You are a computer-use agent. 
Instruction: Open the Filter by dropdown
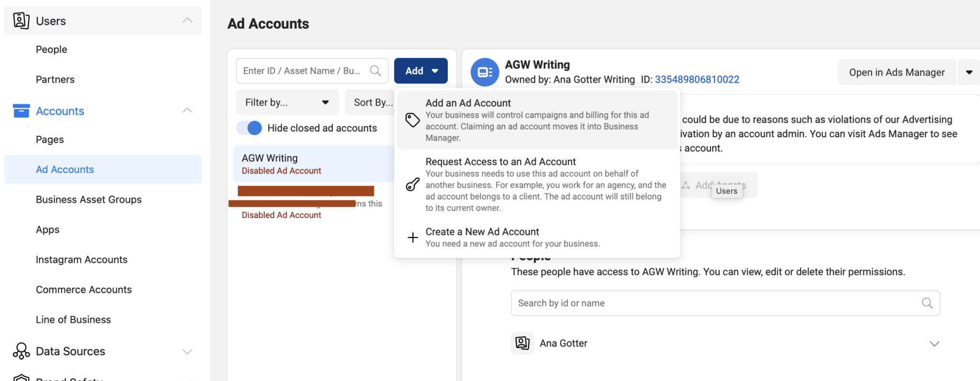tap(287, 102)
